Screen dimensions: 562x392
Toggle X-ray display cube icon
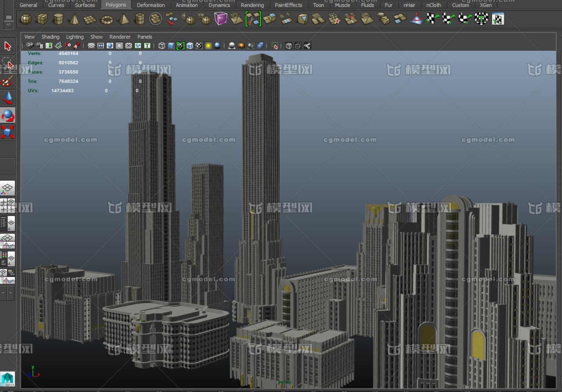coord(288,46)
